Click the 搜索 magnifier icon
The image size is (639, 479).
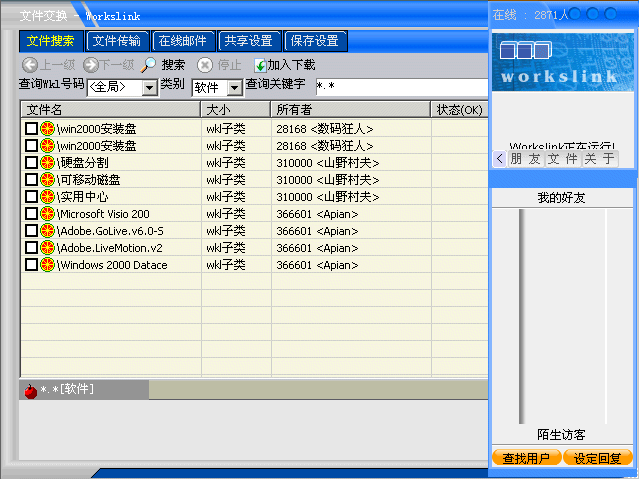click(148, 65)
